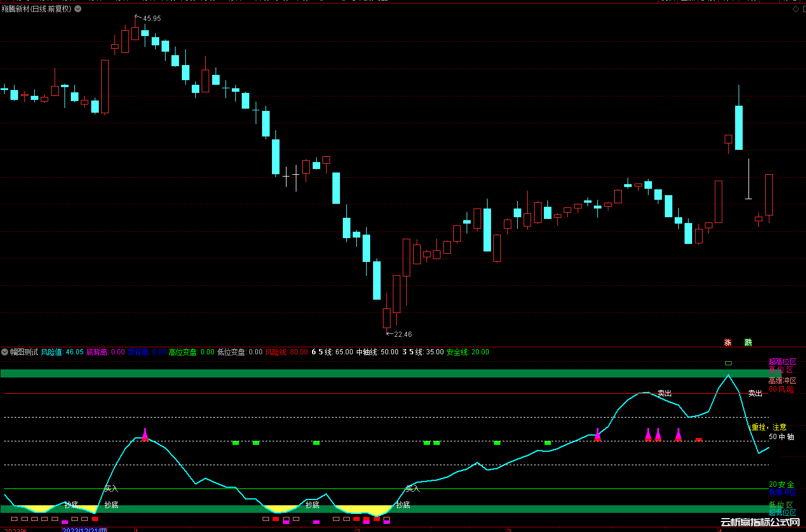The height and width of the screenshot is (532, 806).
Task: Click the 低位变盘: 0.00 readout
Action: [x=240, y=352]
